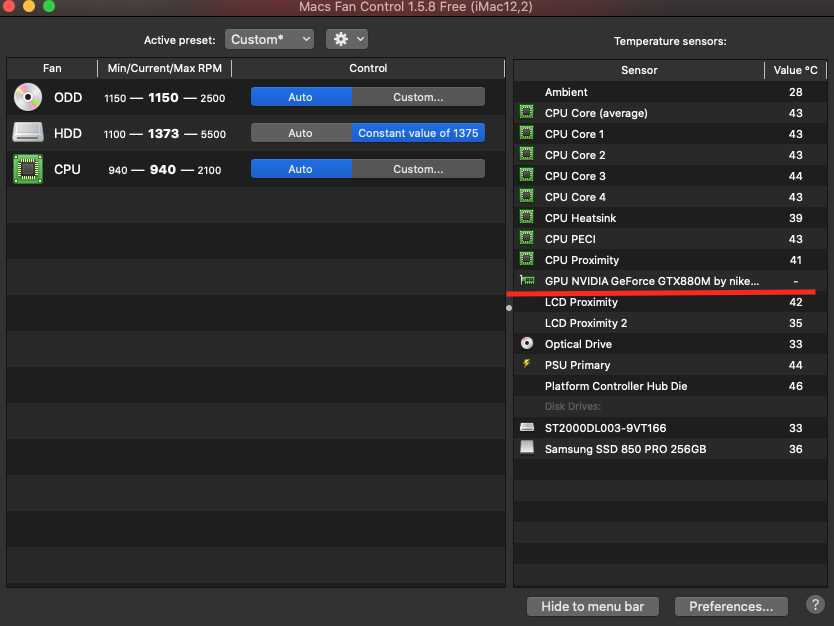The width and height of the screenshot is (834, 626).
Task: Click the CPU fan chip icon
Action: 28,169
